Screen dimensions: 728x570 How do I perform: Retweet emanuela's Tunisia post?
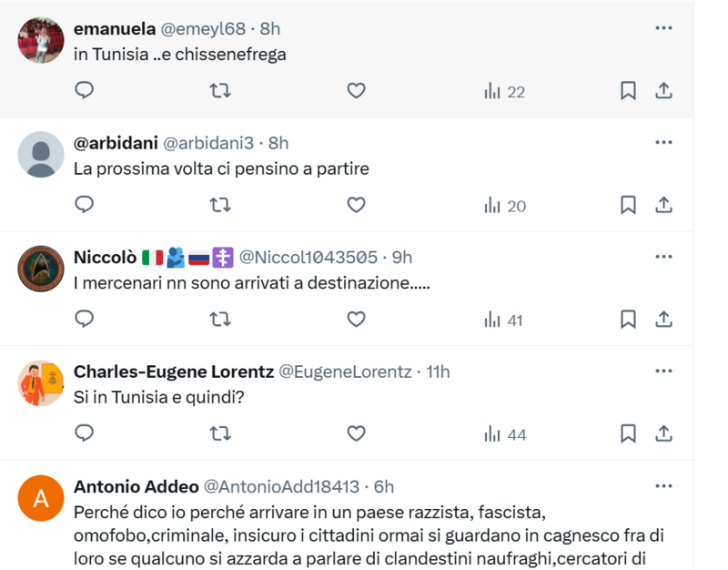click(220, 90)
